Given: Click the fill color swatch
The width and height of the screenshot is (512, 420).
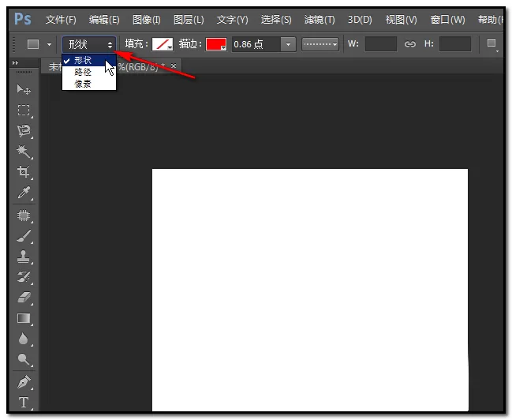Looking at the screenshot, I should click(x=163, y=44).
